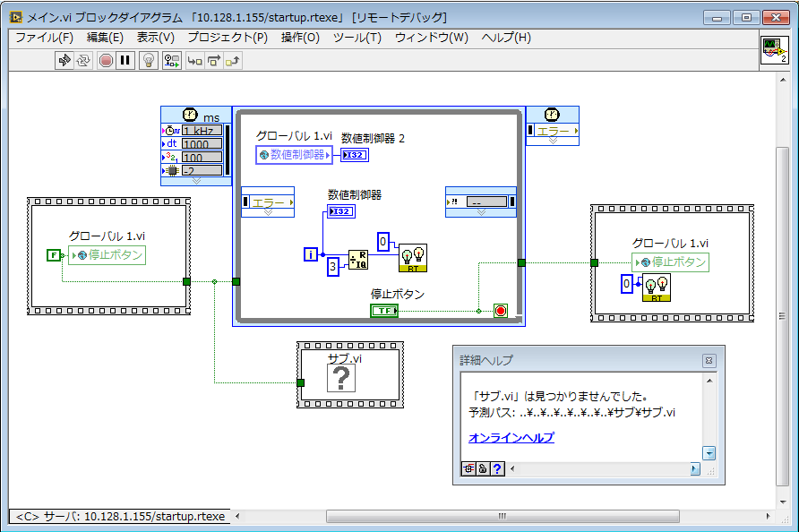Toggle the False boolean constant in left frame
This screenshot has width=799, height=532.
54,254
